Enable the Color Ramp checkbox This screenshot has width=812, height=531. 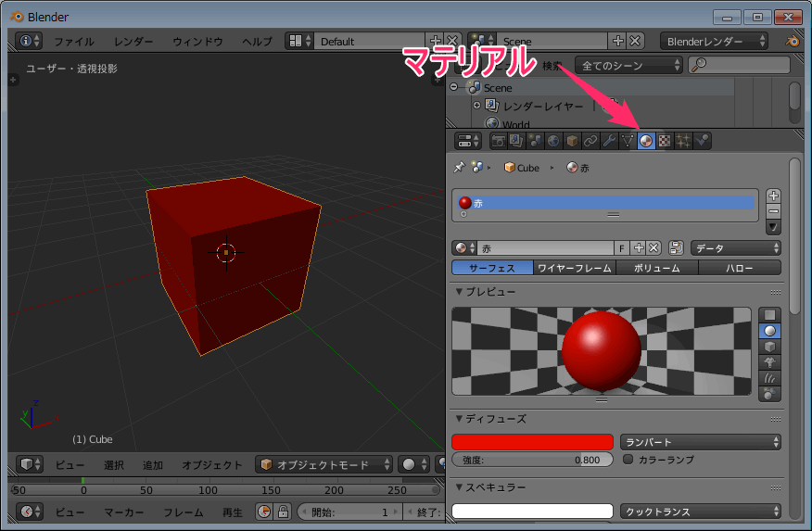[x=628, y=459]
